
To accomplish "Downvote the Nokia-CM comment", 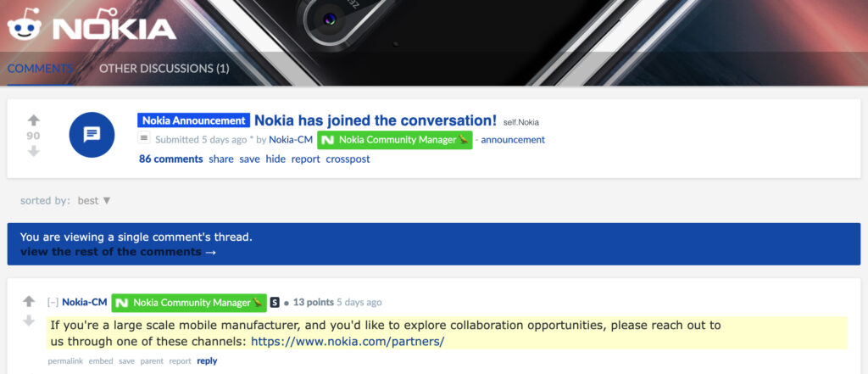I will tap(29, 321).
